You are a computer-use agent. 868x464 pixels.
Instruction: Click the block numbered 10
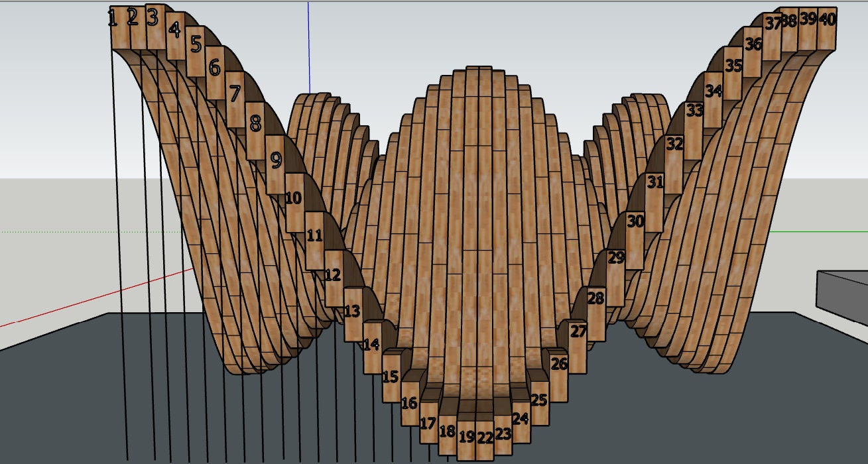294,203
